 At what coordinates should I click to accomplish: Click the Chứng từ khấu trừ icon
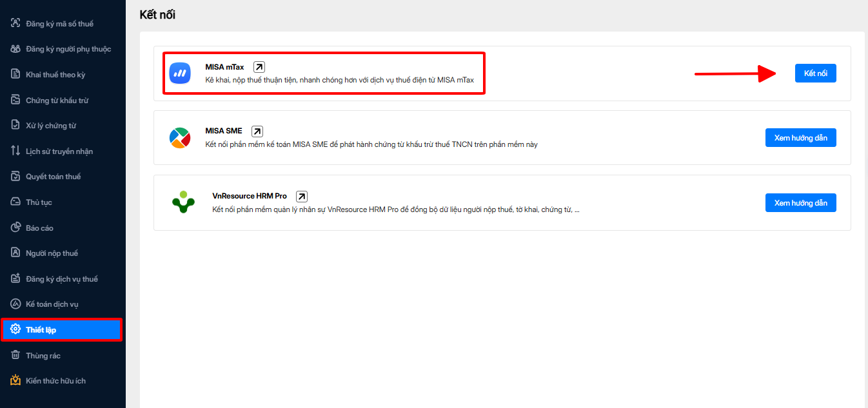15,100
